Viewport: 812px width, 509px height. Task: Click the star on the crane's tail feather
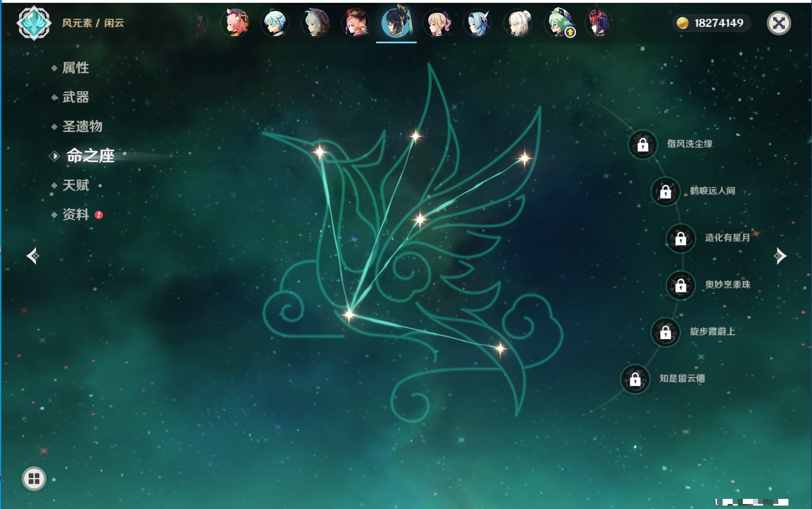(x=500, y=349)
